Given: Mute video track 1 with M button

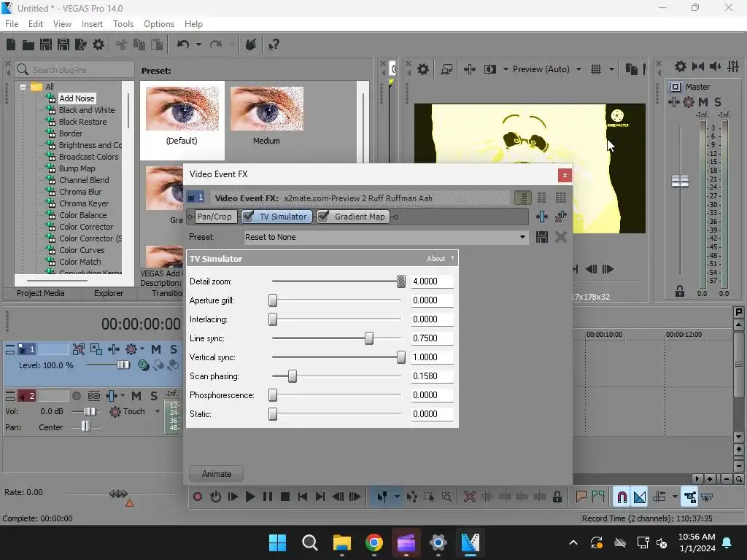Looking at the screenshot, I should pyautogui.click(x=156, y=349).
